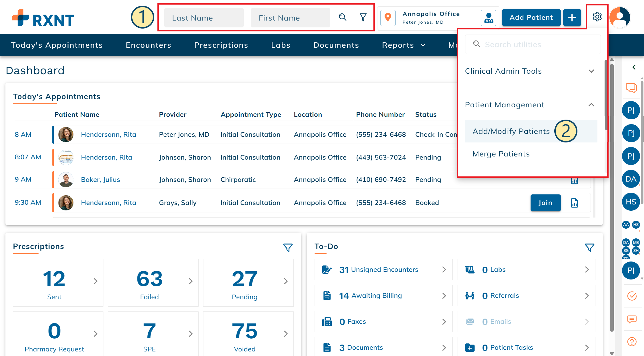Collapse the right sidebar arrow

634,67
